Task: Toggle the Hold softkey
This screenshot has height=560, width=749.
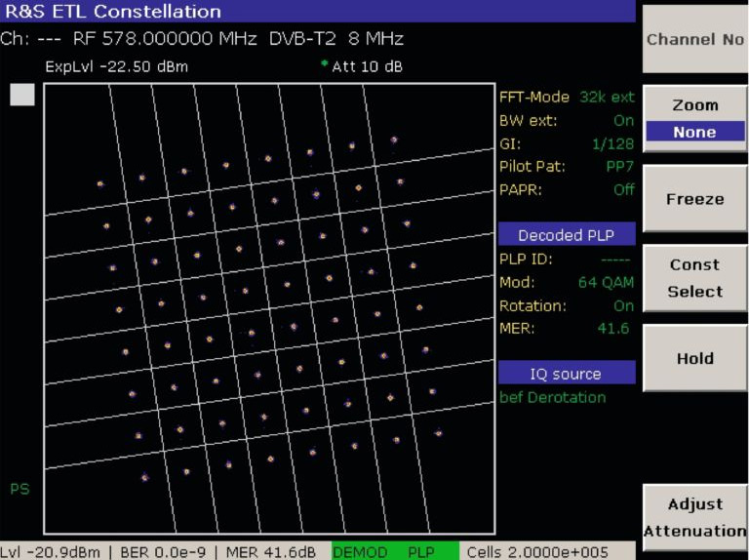Action: coord(694,358)
